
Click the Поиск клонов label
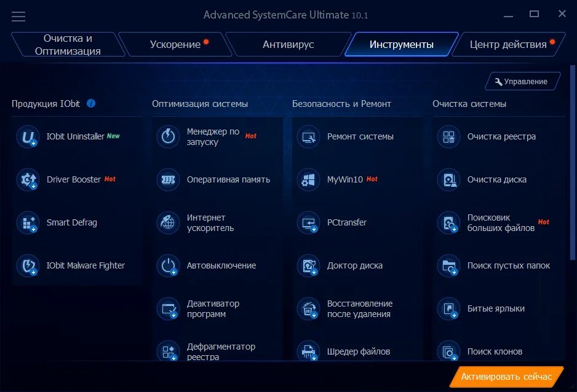[495, 351]
